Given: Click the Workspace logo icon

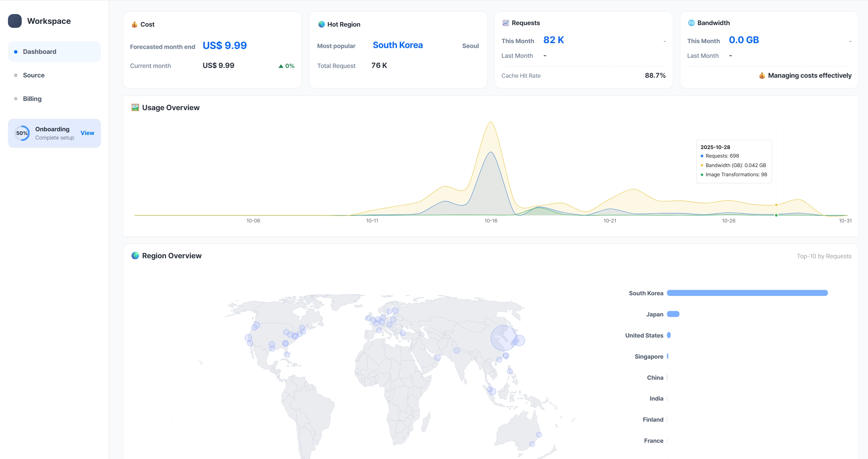Looking at the screenshot, I should (x=15, y=21).
